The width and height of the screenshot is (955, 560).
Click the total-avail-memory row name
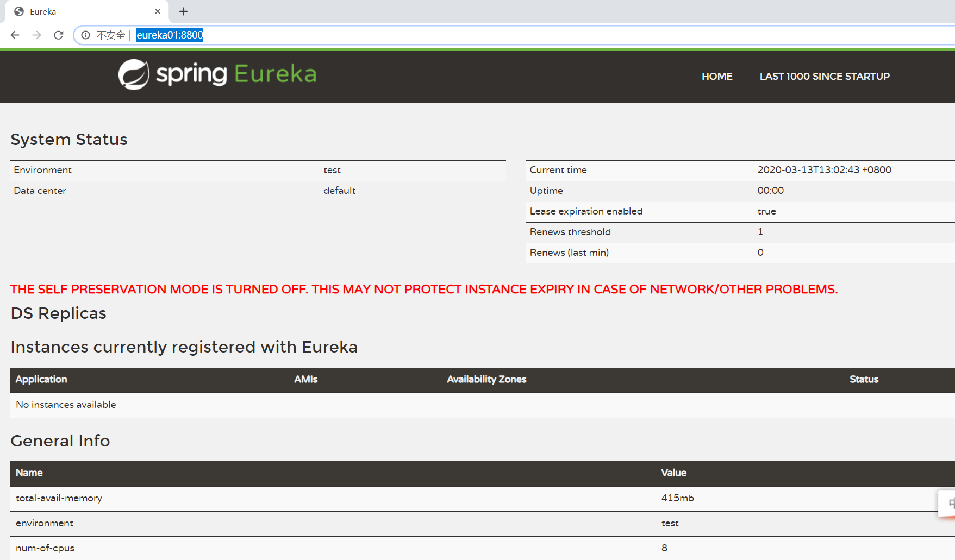[x=59, y=498]
